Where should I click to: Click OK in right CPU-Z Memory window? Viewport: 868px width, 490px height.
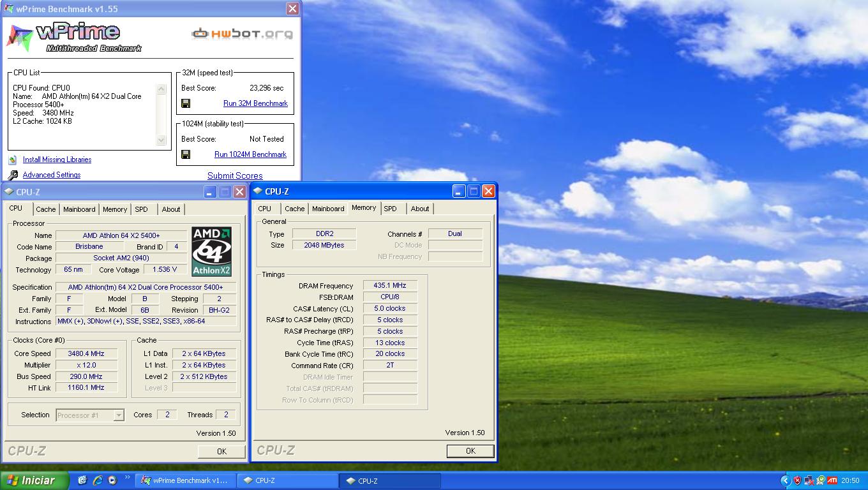[x=470, y=450]
